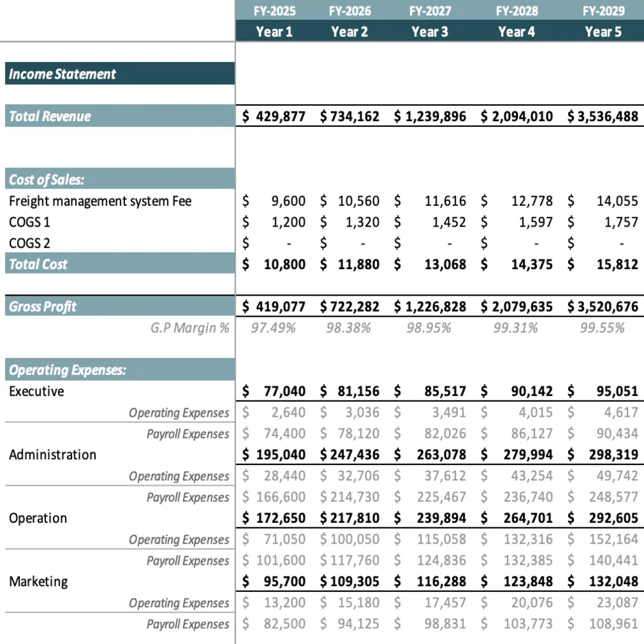The image size is (644, 644).
Task: Click the Year 3 header cell
Action: click(x=430, y=32)
